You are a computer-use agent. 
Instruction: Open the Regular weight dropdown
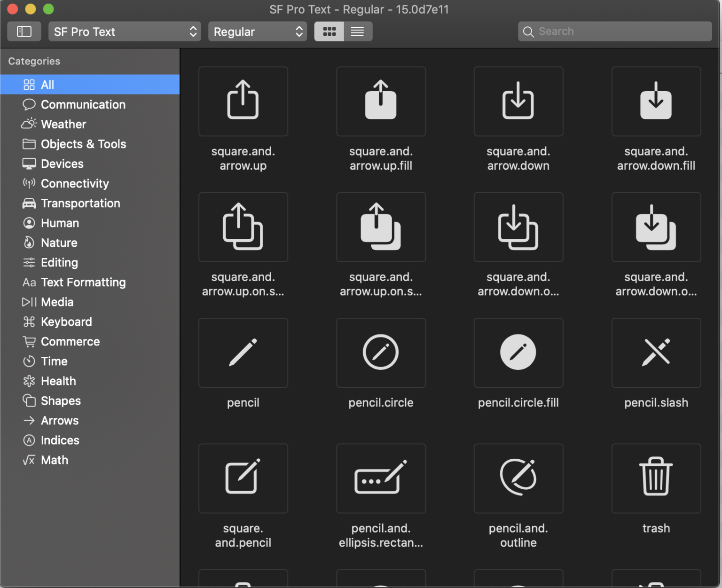pos(258,31)
